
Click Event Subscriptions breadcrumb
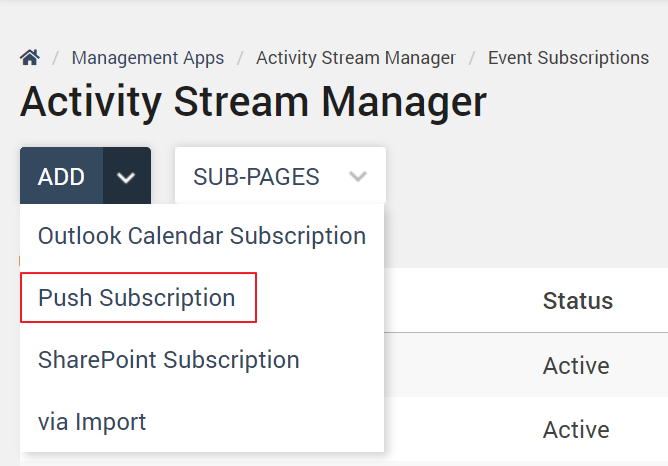click(x=568, y=58)
